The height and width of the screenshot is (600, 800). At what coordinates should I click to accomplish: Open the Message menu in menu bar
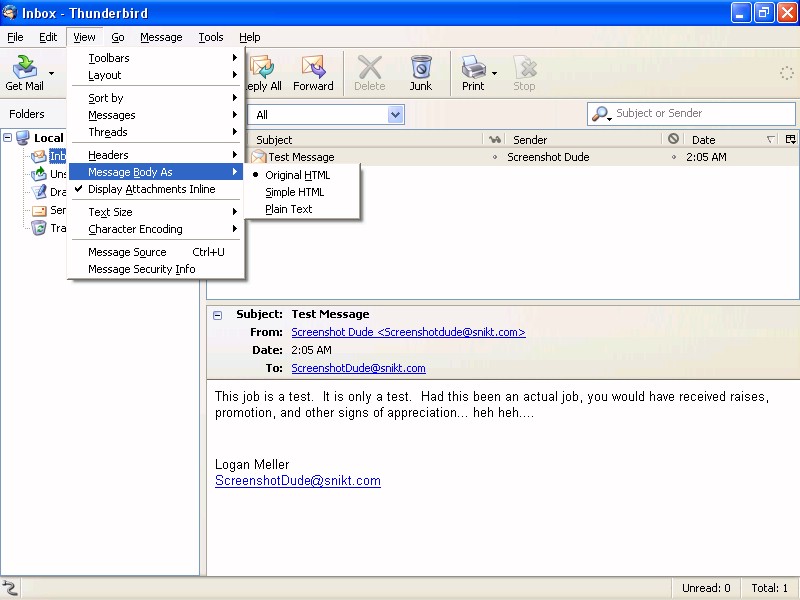pyautogui.click(x=161, y=37)
